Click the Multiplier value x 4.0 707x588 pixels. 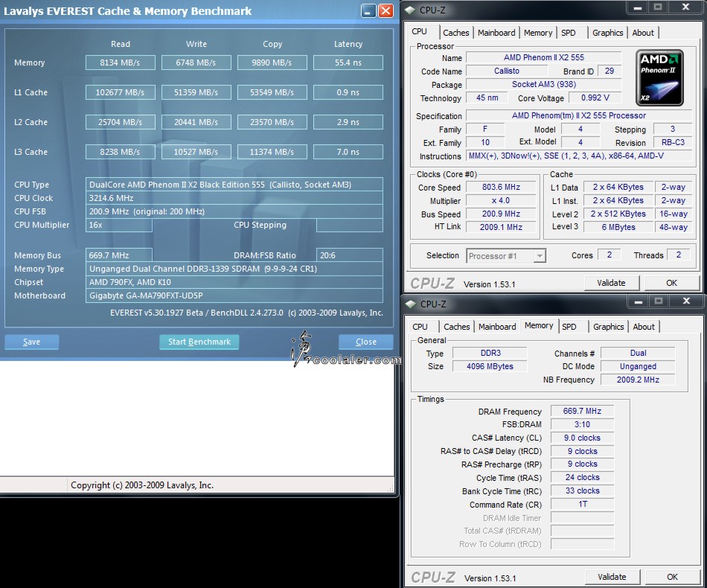pyautogui.click(x=501, y=201)
